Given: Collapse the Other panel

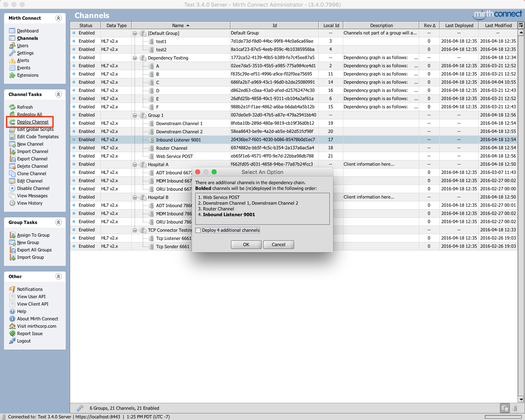Looking at the screenshot, I should coord(58,276).
